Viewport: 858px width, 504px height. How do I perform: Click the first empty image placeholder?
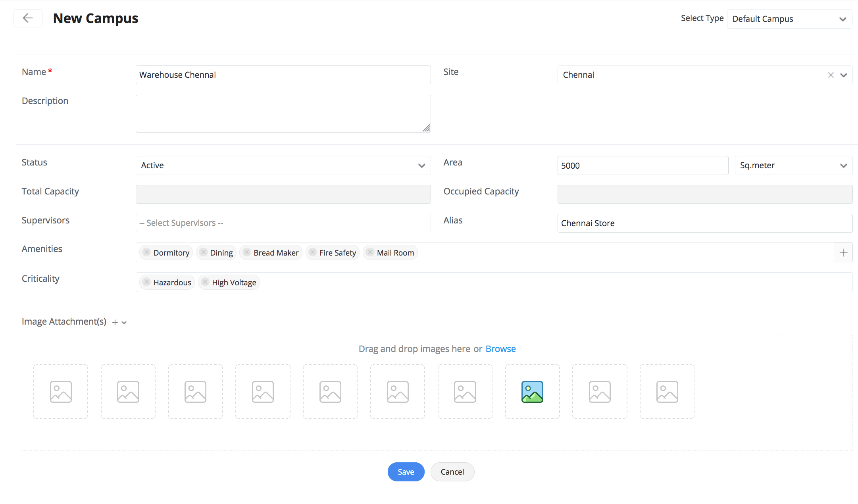[61, 392]
